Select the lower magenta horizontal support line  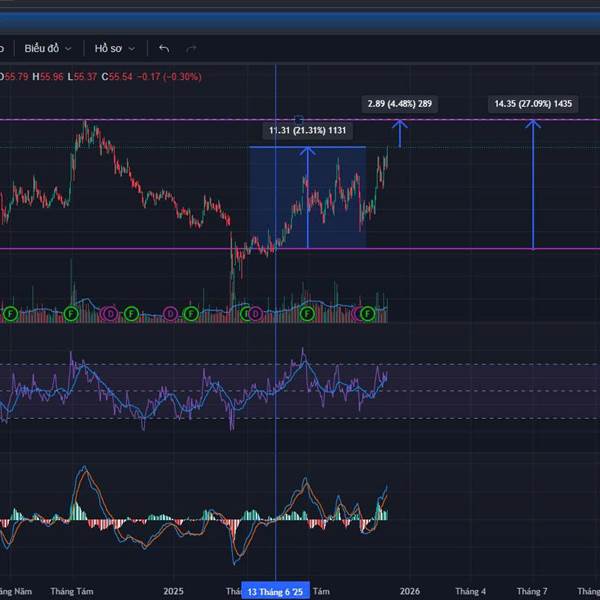pyautogui.click(x=450, y=248)
